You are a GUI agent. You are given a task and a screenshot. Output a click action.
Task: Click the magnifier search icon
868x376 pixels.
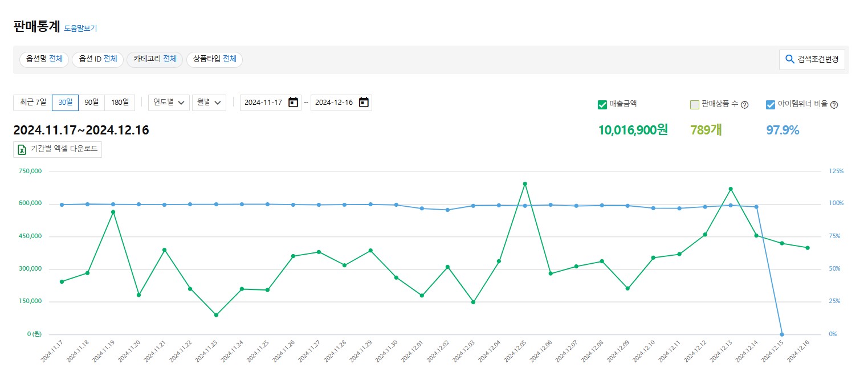[x=789, y=59]
